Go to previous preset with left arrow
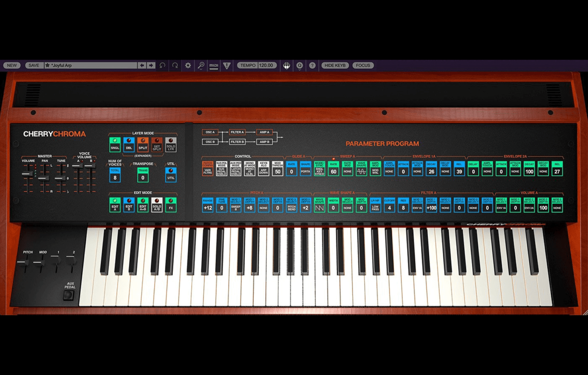This screenshot has height=375, width=588. 142,66
